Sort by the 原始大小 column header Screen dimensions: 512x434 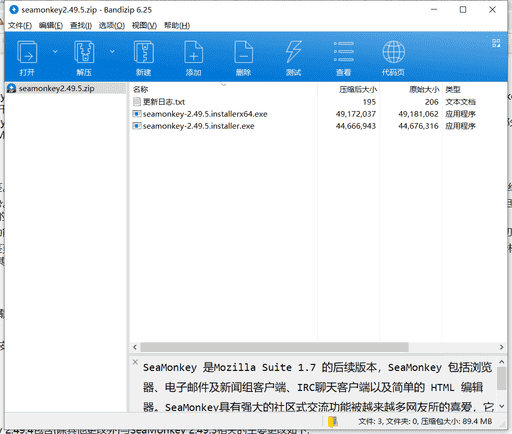point(424,89)
